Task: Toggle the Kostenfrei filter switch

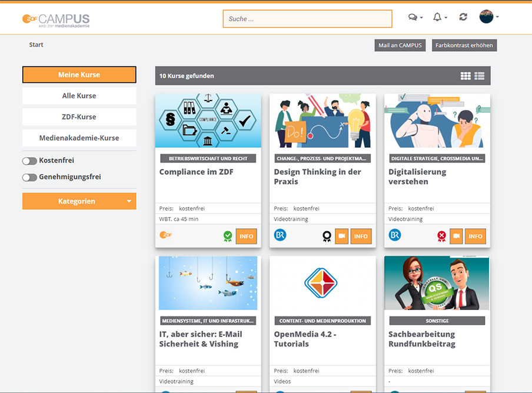Action: pos(29,161)
